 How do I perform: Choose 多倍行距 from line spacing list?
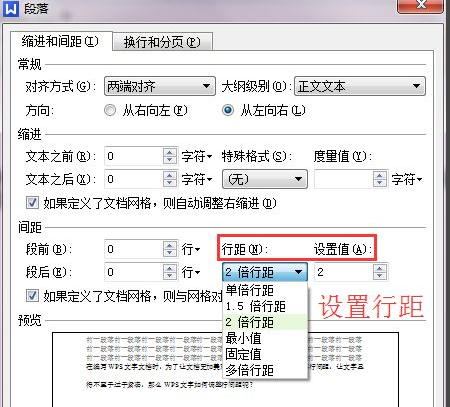265,370
